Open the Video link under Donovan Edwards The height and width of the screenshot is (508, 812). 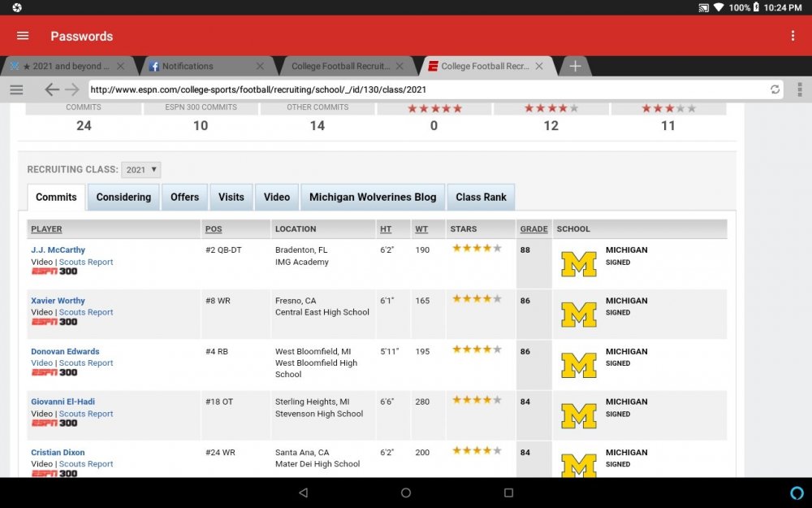[42, 363]
